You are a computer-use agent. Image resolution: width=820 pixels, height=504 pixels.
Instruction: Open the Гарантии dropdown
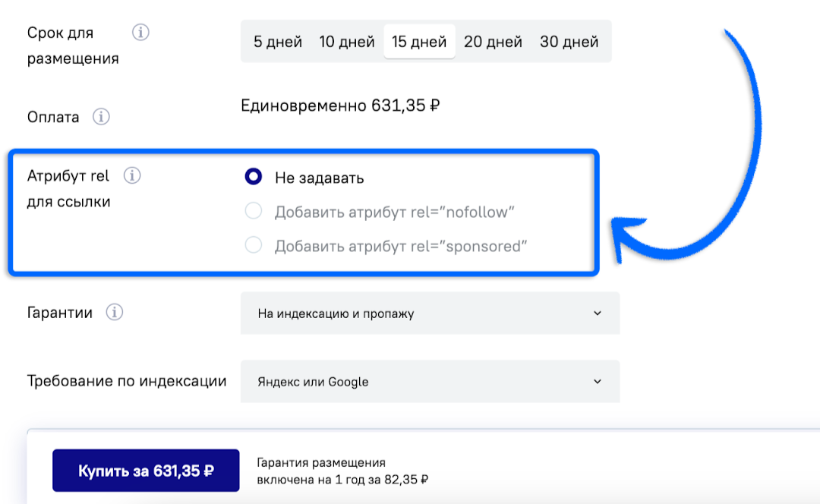430,313
